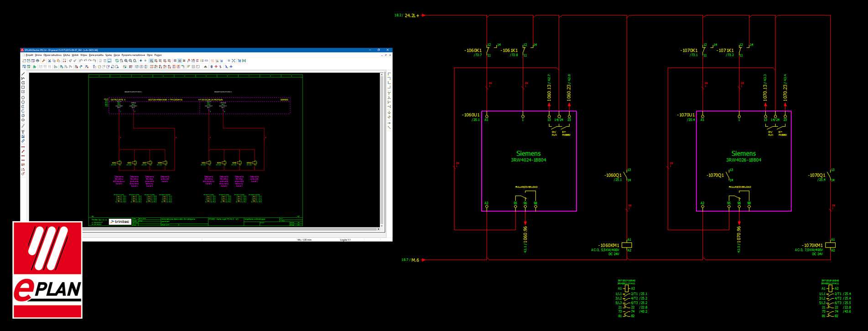The height and width of the screenshot is (331, 868).
Task: Click the Siemens 3RW4026-1BB04 device box
Action: point(743,161)
